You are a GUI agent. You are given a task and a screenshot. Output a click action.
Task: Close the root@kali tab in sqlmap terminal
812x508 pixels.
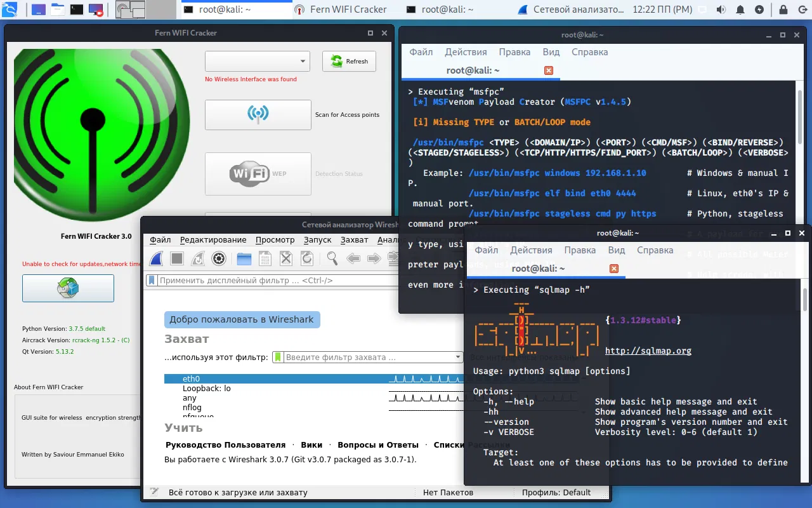(x=614, y=269)
